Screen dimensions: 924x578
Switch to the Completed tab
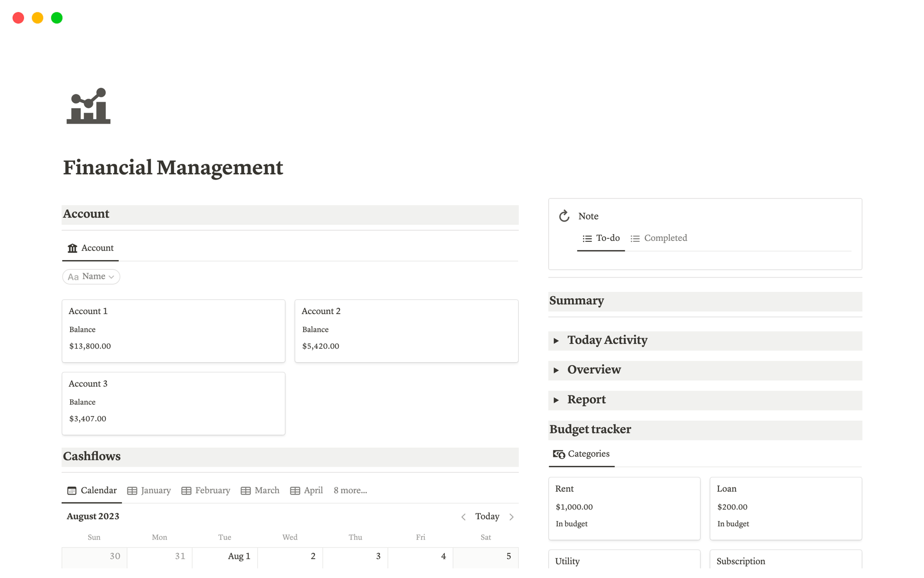pos(666,238)
